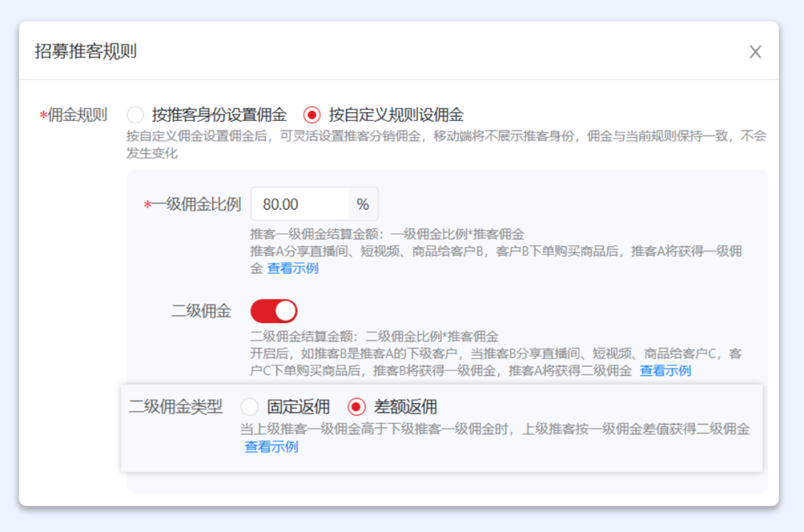Choose the 固定返佣 commission type
Image resolution: width=804 pixels, height=532 pixels.
pos(249,406)
